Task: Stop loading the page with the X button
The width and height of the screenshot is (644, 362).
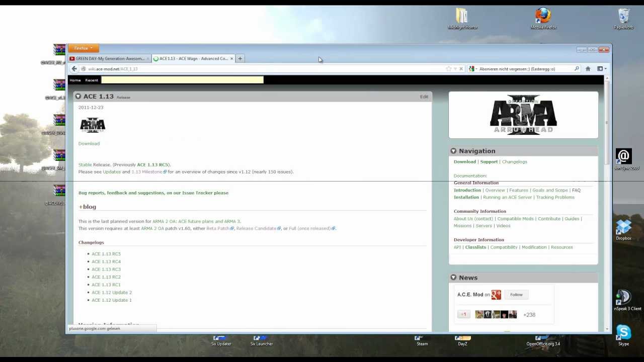Action: coord(461,69)
